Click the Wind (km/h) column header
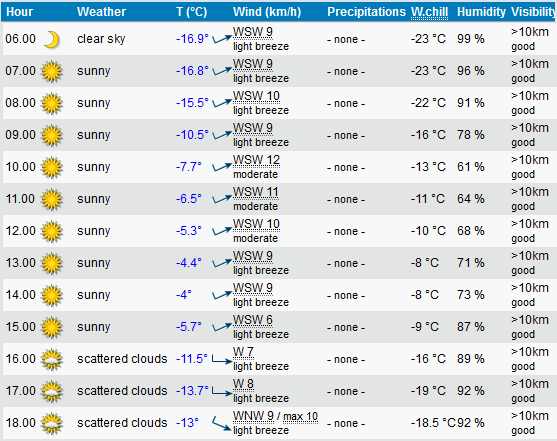The width and height of the screenshot is (557, 441). [x=267, y=12]
